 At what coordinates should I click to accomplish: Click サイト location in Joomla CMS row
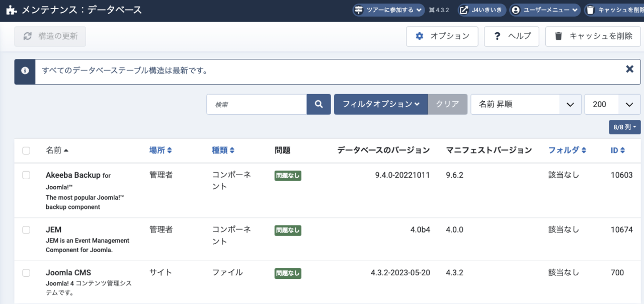tap(161, 273)
